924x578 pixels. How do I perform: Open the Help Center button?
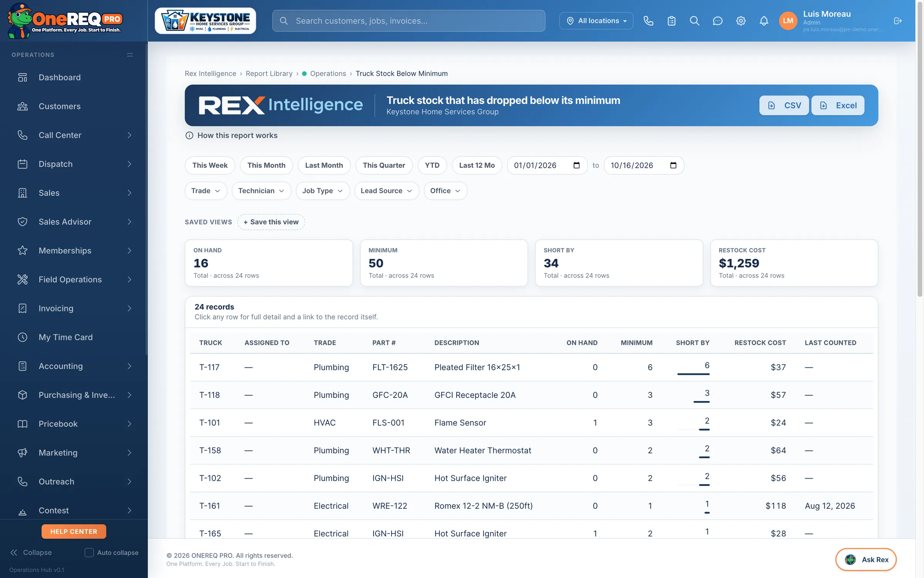[74, 531]
